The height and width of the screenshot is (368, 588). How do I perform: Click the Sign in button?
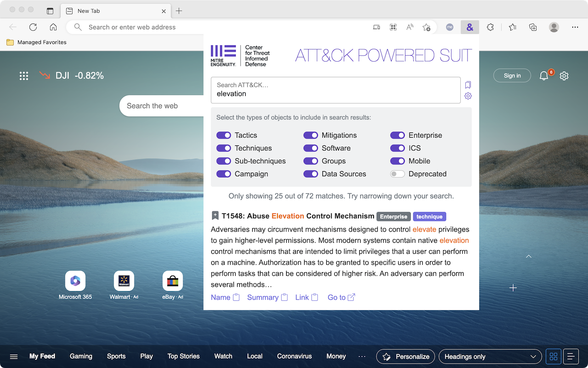click(x=512, y=76)
